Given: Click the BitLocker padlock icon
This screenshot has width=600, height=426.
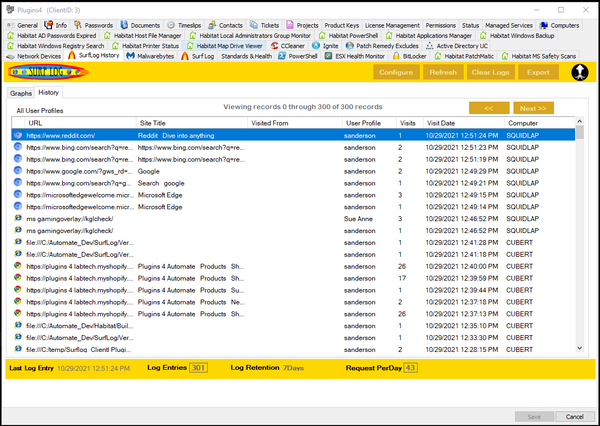Looking at the screenshot, I should pos(396,56).
